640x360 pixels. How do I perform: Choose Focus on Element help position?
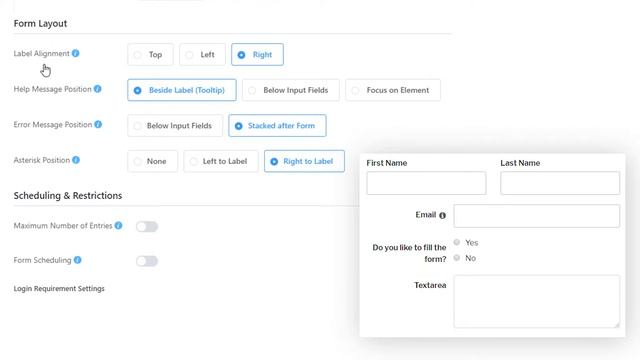(393, 90)
